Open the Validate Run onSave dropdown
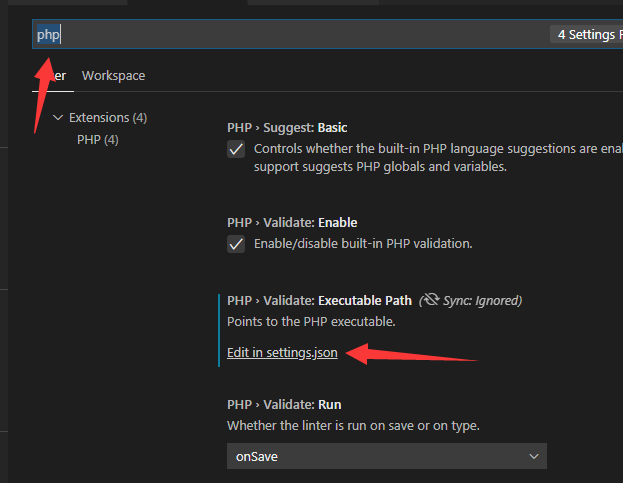The image size is (623, 483). point(387,456)
